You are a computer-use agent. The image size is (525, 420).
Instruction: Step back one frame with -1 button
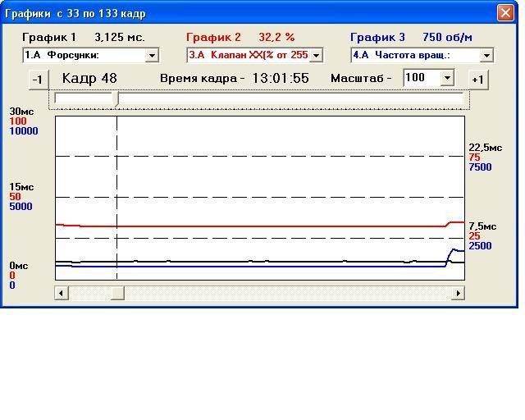coord(37,79)
